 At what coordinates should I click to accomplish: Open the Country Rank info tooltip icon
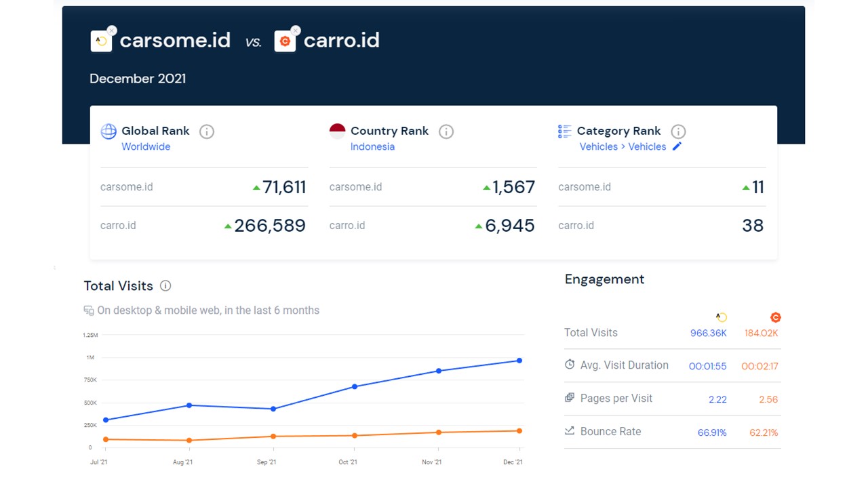pos(446,131)
